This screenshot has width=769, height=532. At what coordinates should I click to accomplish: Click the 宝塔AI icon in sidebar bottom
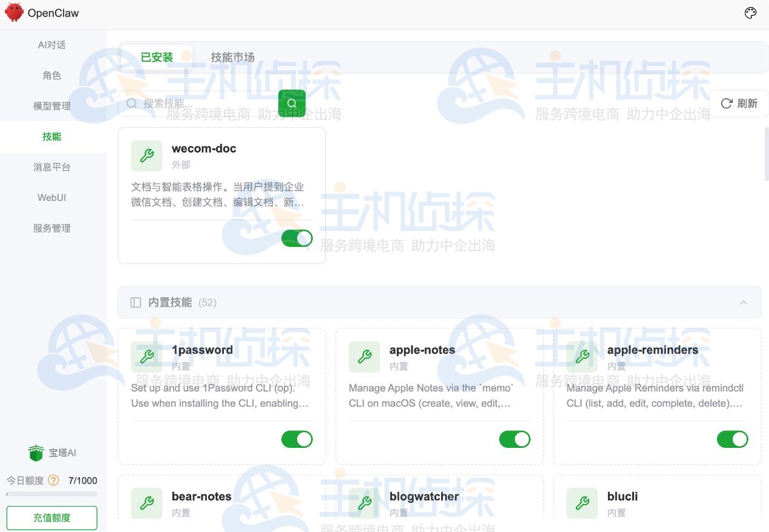(x=36, y=452)
